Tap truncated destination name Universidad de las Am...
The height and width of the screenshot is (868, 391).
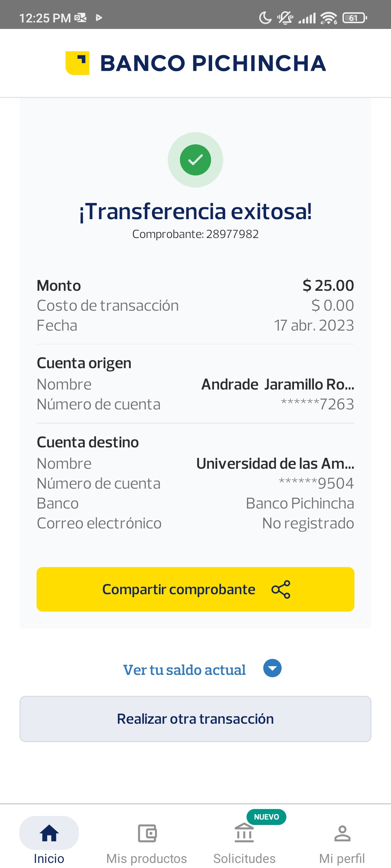pos(275,464)
